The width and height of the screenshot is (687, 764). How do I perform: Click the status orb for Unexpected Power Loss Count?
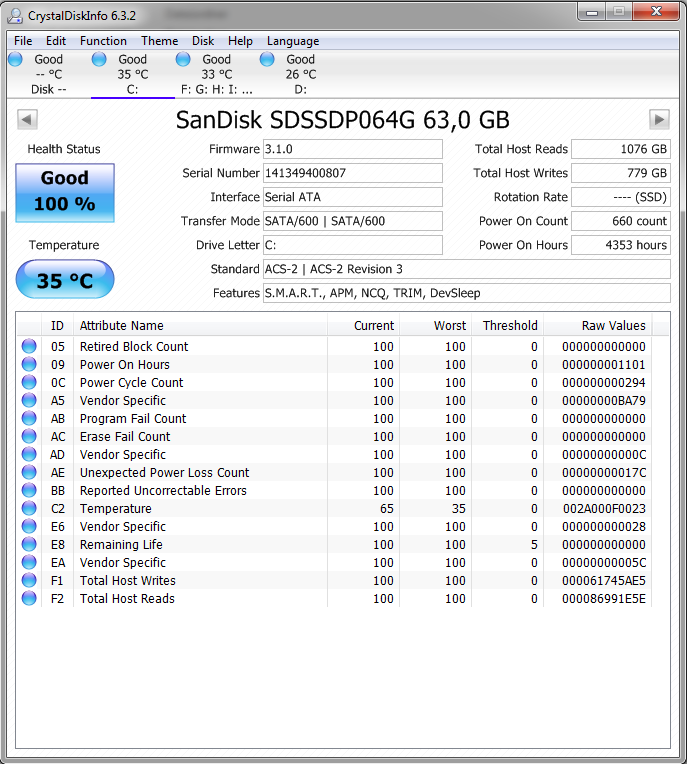pyautogui.click(x=29, y=472)
